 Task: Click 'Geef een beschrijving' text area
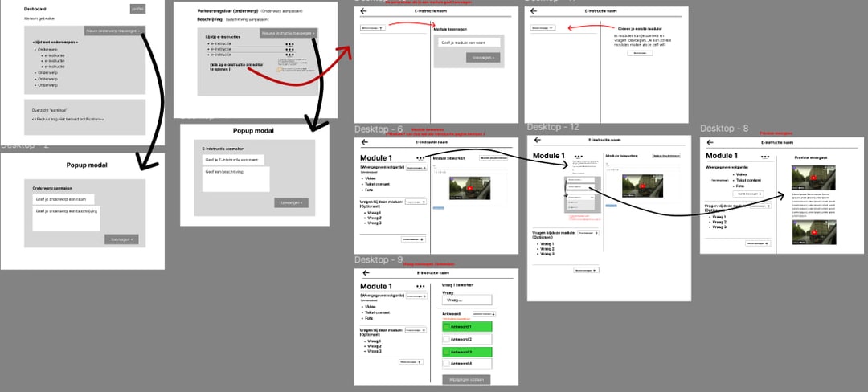[235, 180]
